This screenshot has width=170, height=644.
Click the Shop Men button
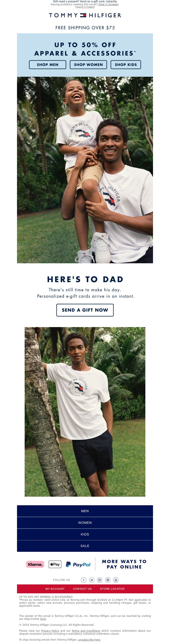coord(48,64)
